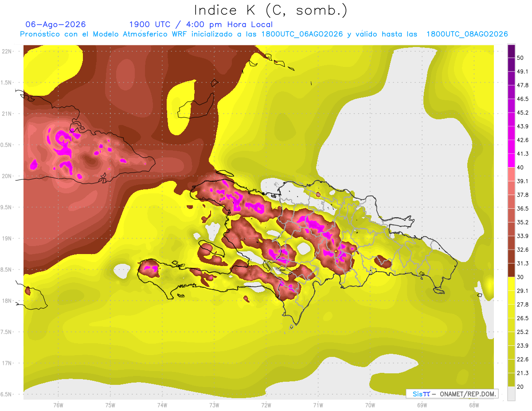Click the '71W' longitude axis label
The width and height of the screenshot is (532, 411).
[x=318, y=405]
